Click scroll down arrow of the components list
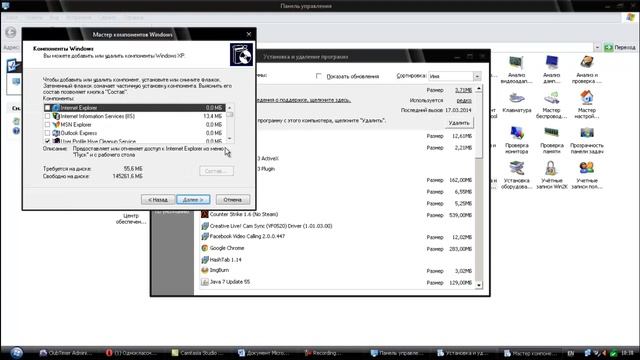The height and width of the screenshot is (360, 640). [230, 139]
